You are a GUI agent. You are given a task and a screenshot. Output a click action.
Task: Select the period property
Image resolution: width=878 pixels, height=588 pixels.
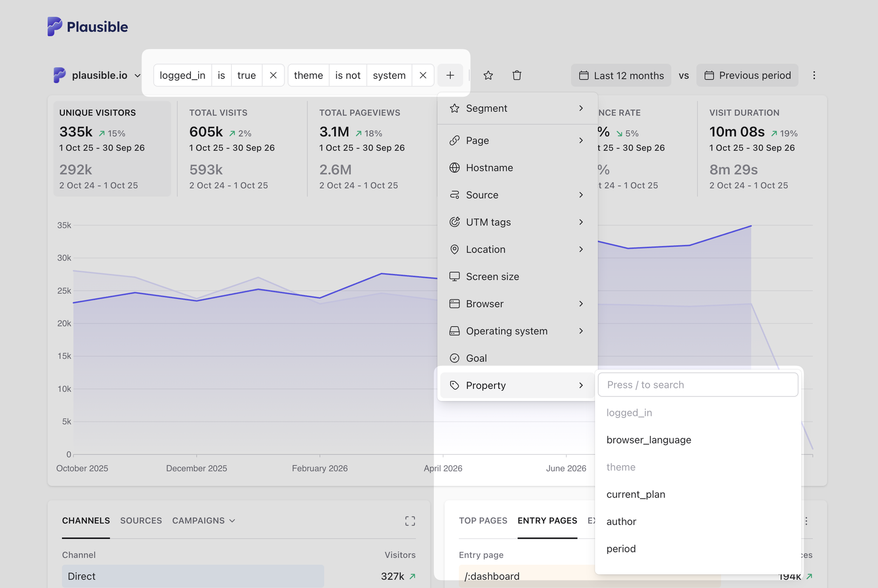tap(698, 549)
